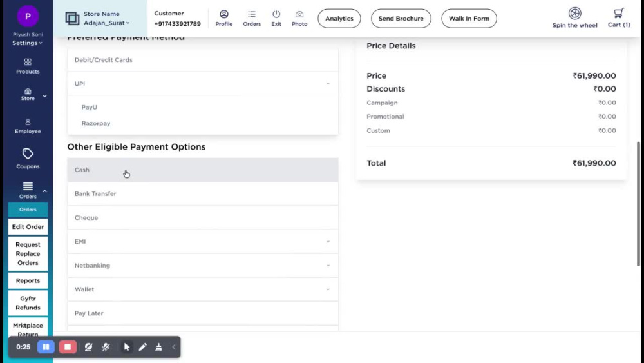Open Coupons tag icon in sidebar
This screenshot has height=363, width=644.
coord(28,158)
